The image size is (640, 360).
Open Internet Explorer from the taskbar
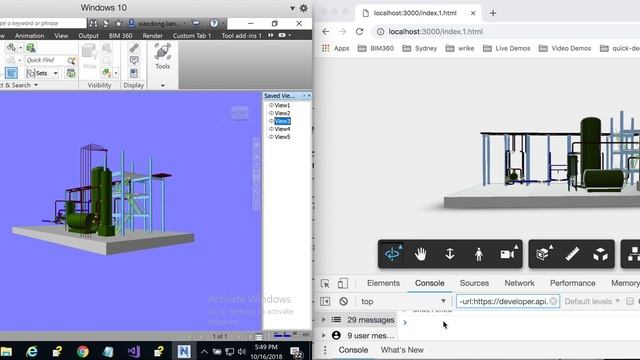(31, 351)
